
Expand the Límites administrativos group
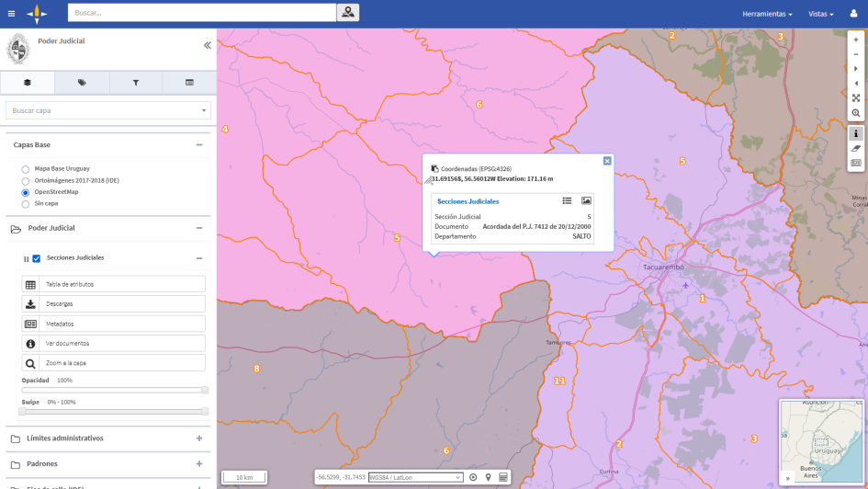click(199, 438)
